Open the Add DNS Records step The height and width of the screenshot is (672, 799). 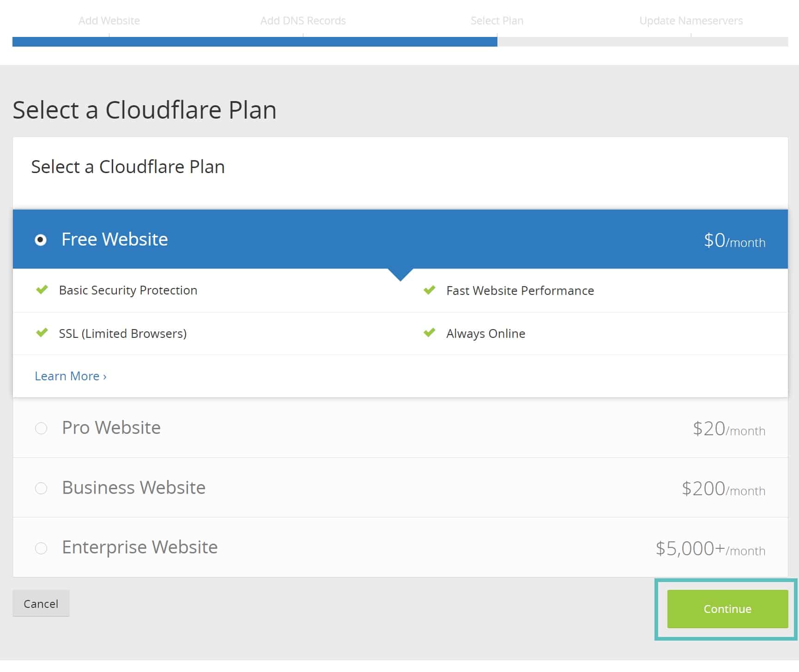click(303, 20)
